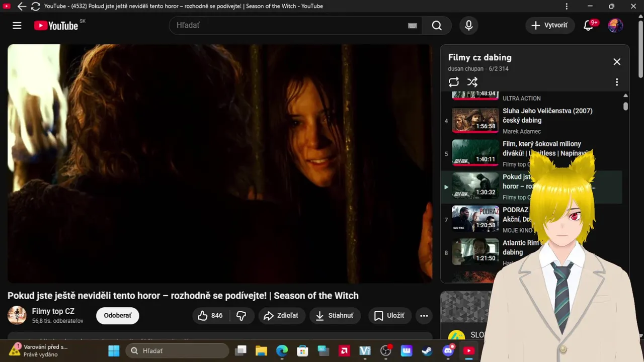This screenshot has height=362, width=644.
Task: Click the ULTRA ACTION channel name
Action: pyautogui.click(x=522, y=99)
